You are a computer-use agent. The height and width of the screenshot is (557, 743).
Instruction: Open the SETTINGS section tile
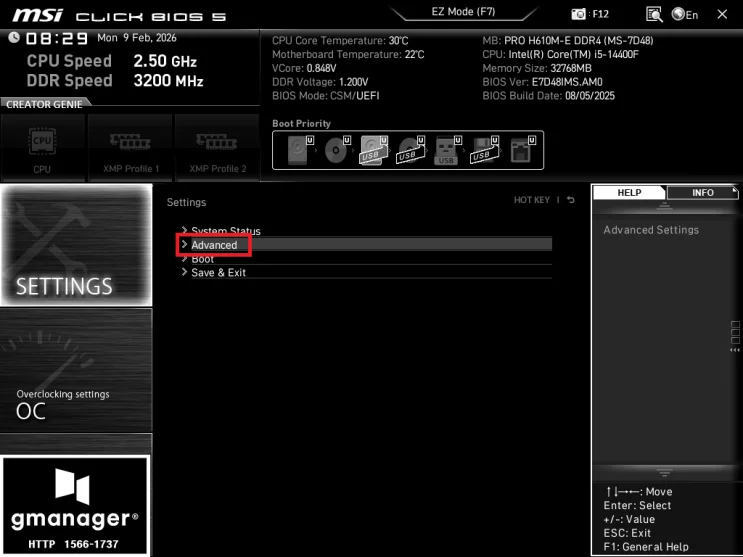[76, 245]
